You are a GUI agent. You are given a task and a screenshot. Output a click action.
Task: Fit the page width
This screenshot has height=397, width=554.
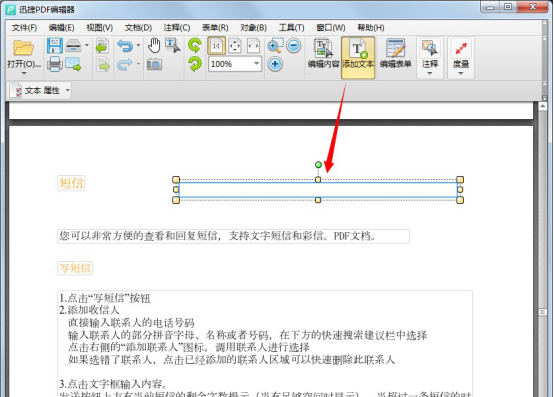coord(253,46)
